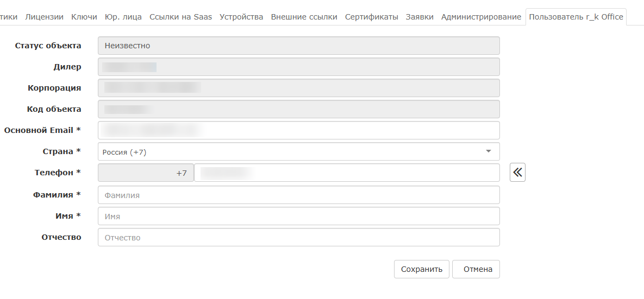Click the Отмена button
644x299 pixels.
[476, 269]
